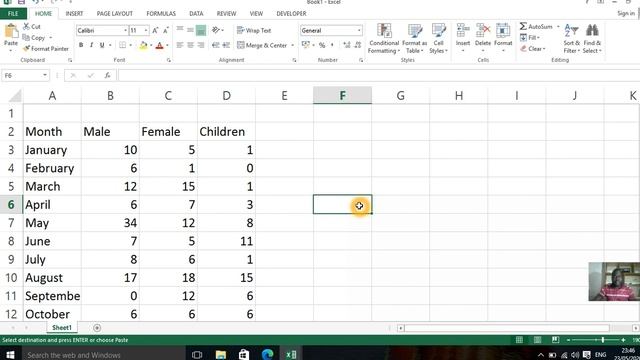Expand the Name Box dropdown arrow
640x360 pixels.
coord(44,76)
